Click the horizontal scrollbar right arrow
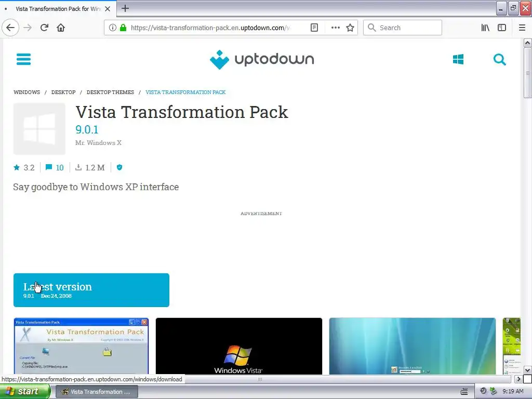This screenshot has width=532, height=399. (x=518, y=379)
